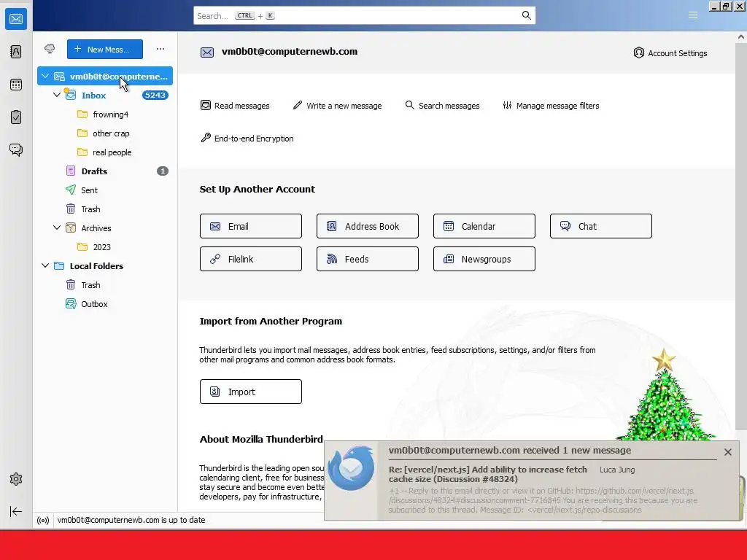Click in the global search field
Viewport: 747px width, 560px height.
click(365, 15)
